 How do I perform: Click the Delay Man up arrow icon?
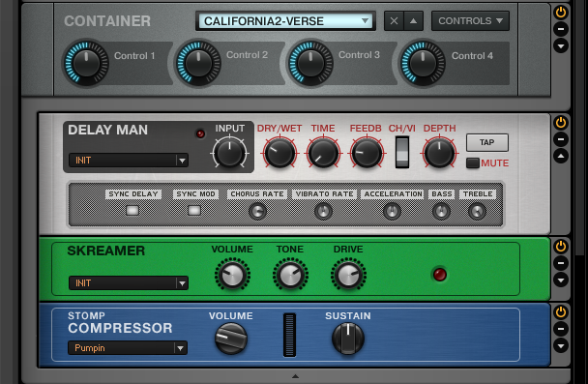click(x=561, y=156)
